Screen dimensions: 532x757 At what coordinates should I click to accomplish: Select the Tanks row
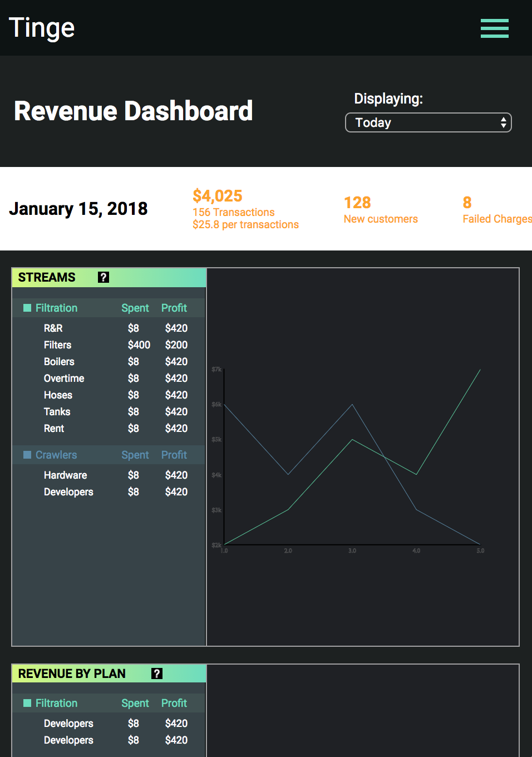[109, 411]
